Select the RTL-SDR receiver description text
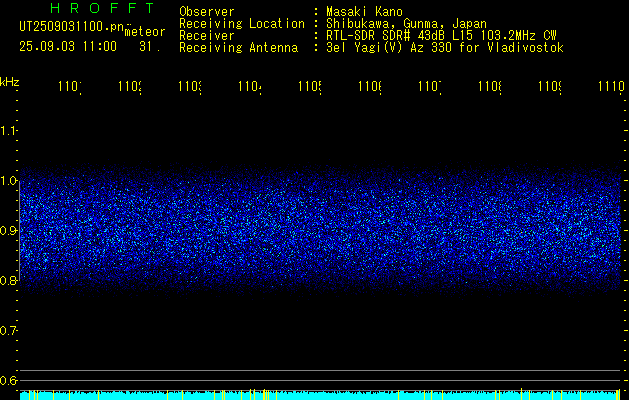 coord(441,36)
